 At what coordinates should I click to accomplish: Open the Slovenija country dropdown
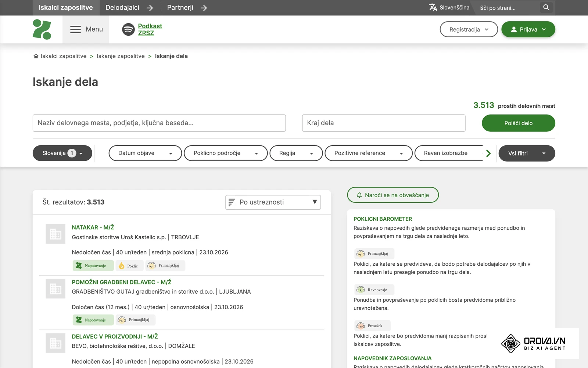pyautogui.click(x=62, y=153)
